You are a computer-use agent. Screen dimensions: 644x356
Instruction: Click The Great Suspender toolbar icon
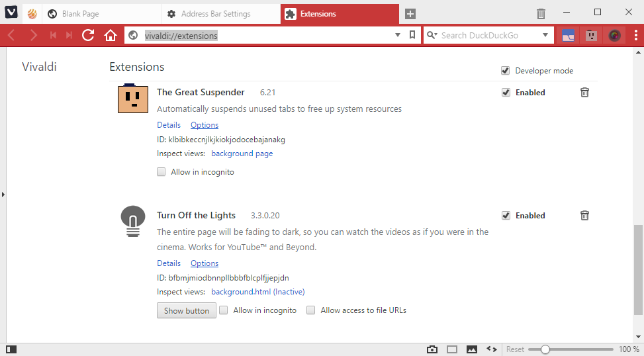(591, 36)
